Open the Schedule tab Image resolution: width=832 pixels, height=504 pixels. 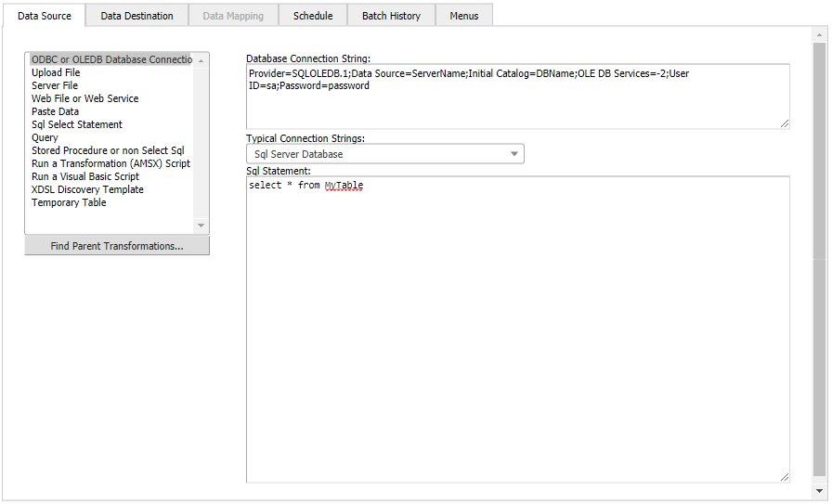[x=313, y=16]
